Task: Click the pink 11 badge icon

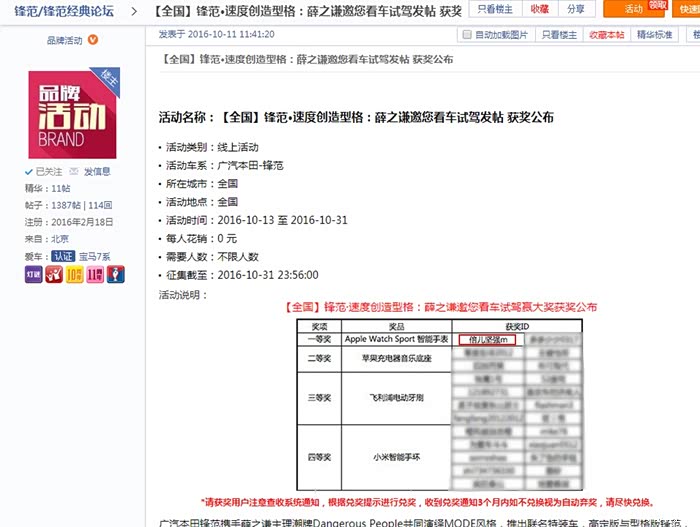Action: (x=95, y=273)
